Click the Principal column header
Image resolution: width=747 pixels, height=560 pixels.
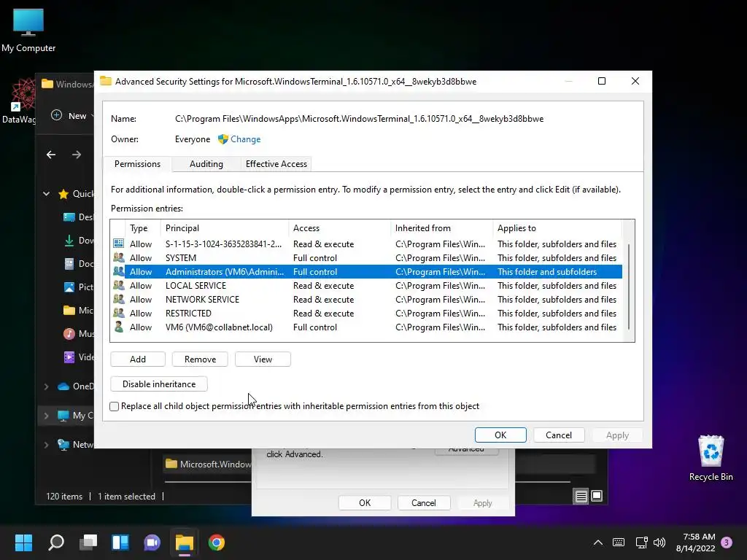click(225, 228)
